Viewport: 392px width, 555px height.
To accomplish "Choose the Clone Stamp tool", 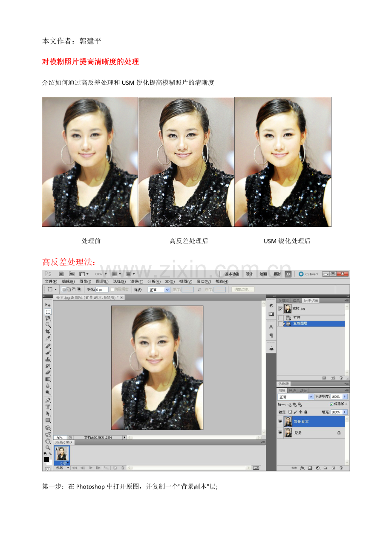I will (48, 359).
